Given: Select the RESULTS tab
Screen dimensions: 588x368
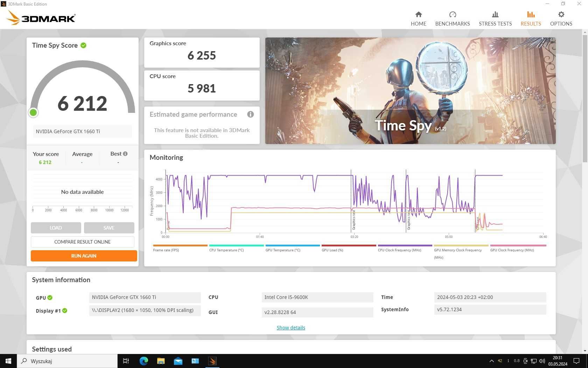Looking at the screenshot, I should (x=531, y=19).
